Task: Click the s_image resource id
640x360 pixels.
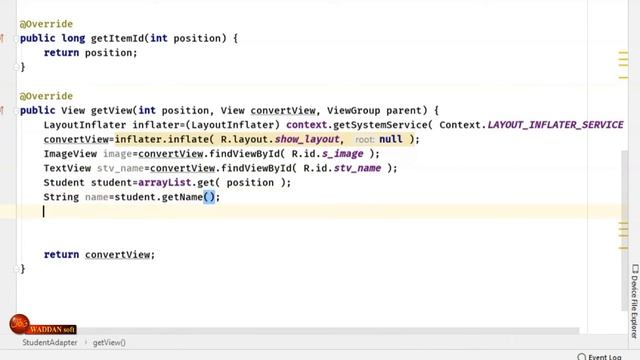Action: pos(342,153)
